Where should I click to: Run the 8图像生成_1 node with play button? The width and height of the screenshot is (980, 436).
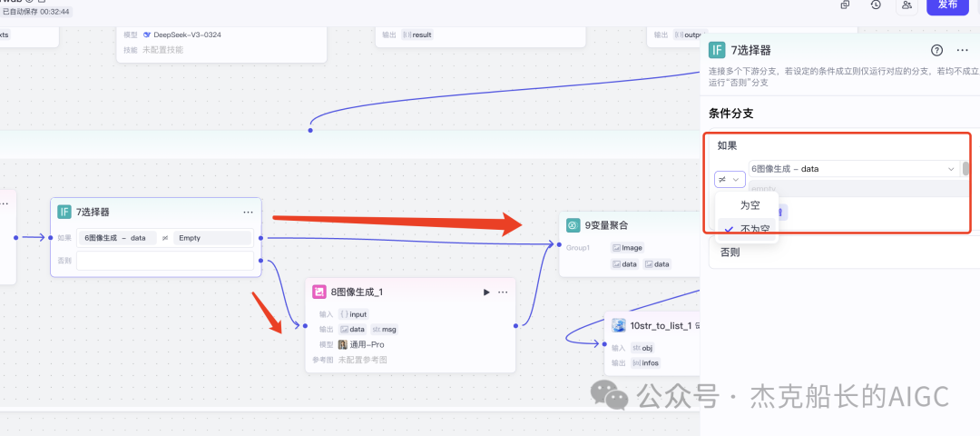(x=486, y=292)
